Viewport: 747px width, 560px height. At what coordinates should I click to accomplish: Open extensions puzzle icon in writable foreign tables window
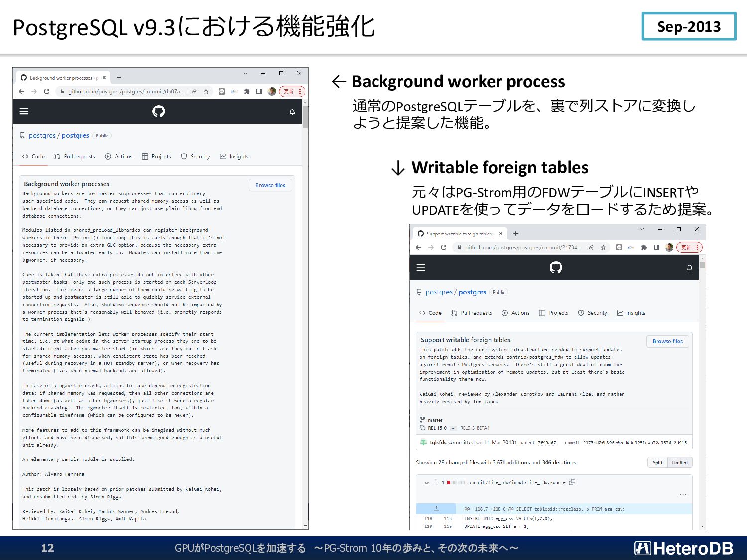coord(643,247)
